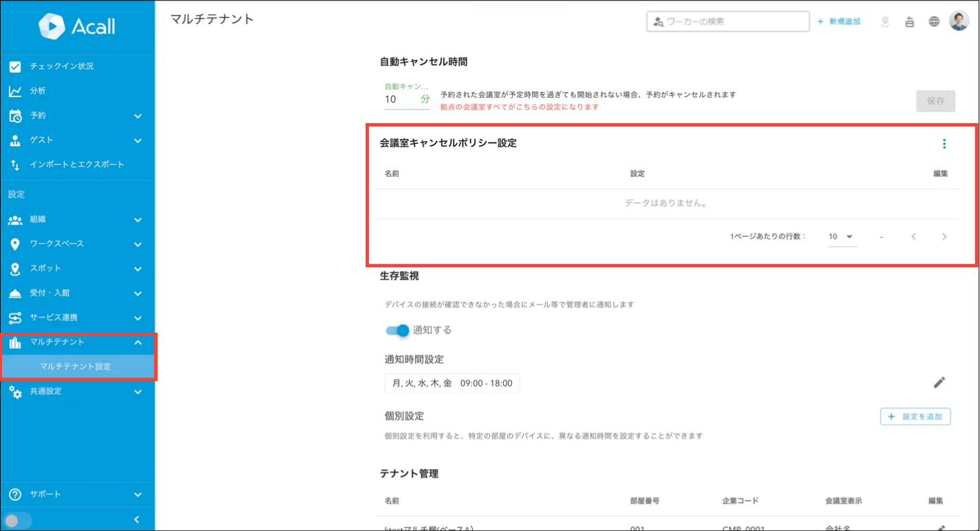Open the three-dot menu for cancel policy settings
980x531 pixels.
point(944,144)
